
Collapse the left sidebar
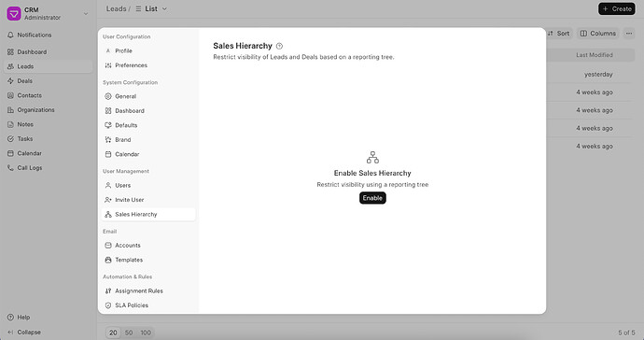pos(24,332)
